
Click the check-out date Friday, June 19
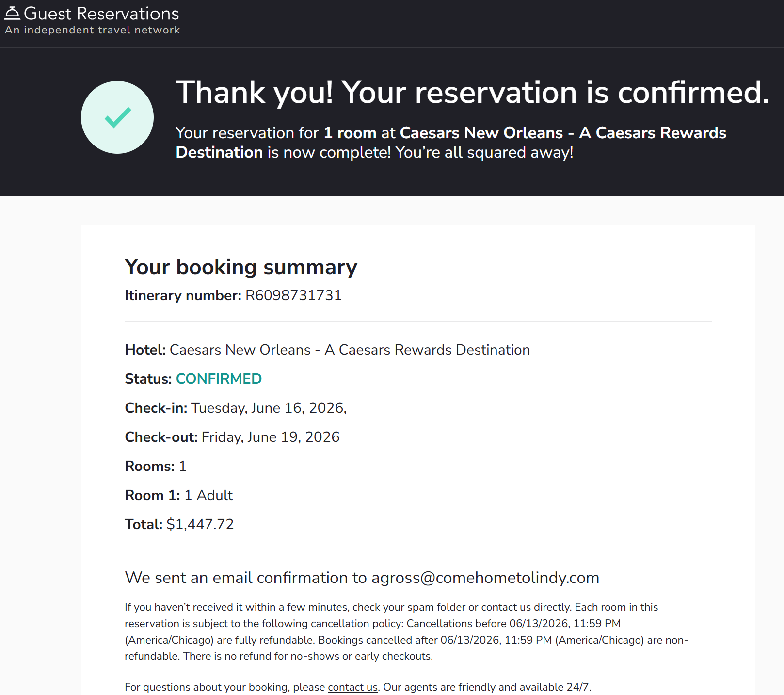pos(271,437)
